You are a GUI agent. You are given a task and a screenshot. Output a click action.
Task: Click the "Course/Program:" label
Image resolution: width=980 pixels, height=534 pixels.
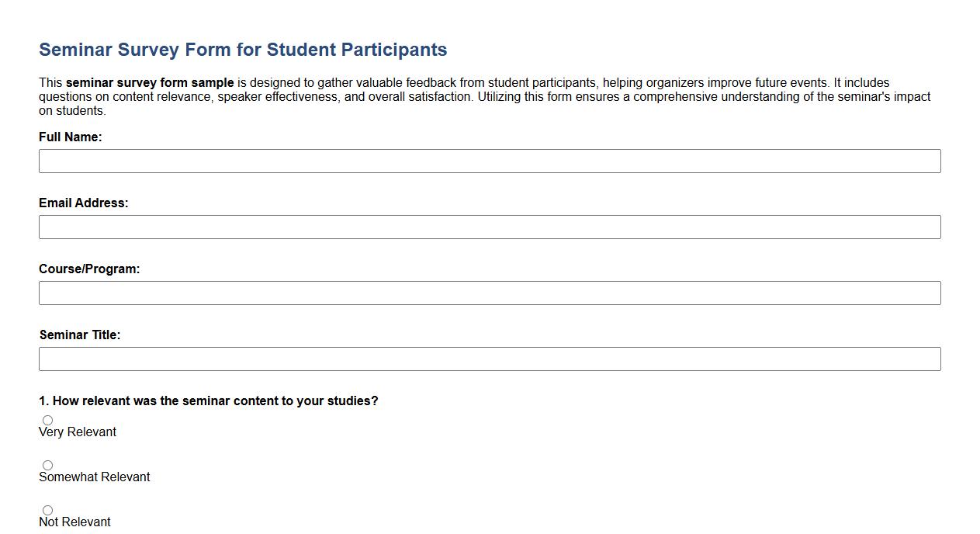pyautogui.click(x=88, y=269)
